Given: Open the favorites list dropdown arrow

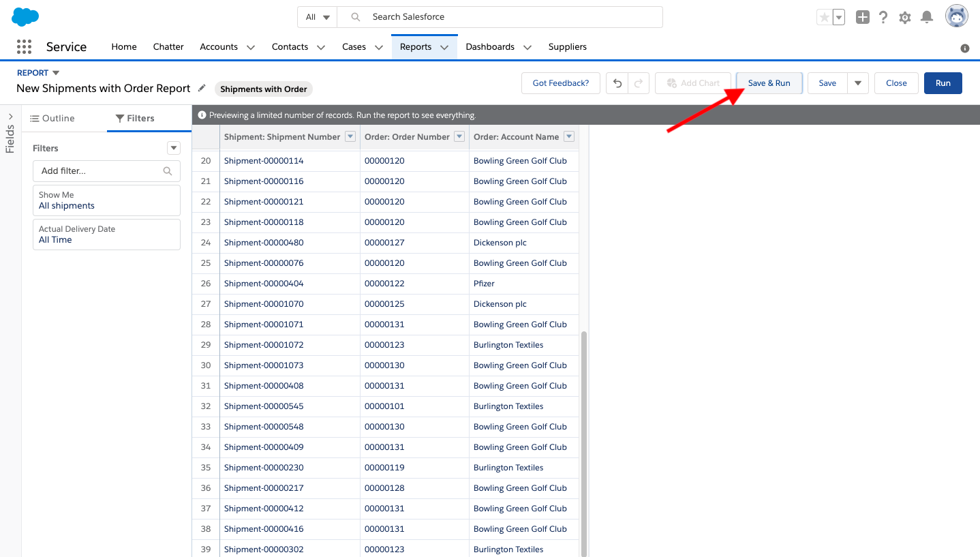Looking at the screenshot, I should click(839, 17).
